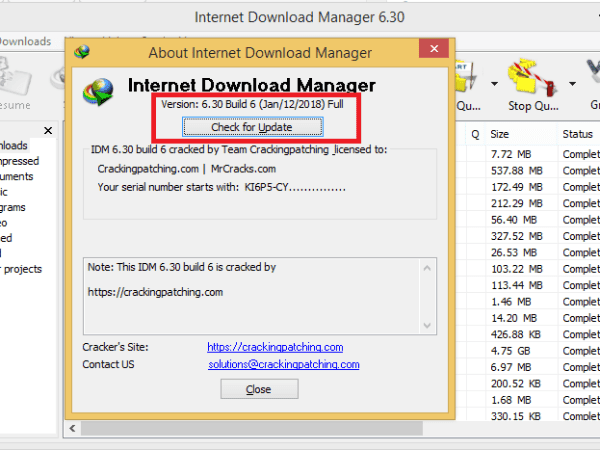600x450 pixels.
Task: Click Check for Update button
Action: (253, 127)
